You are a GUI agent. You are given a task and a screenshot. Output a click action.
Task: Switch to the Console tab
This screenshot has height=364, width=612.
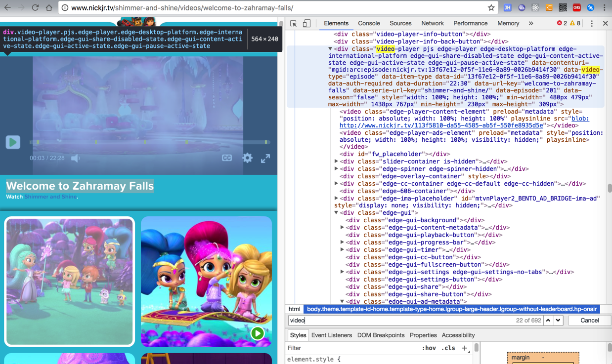tap(369, 23)
